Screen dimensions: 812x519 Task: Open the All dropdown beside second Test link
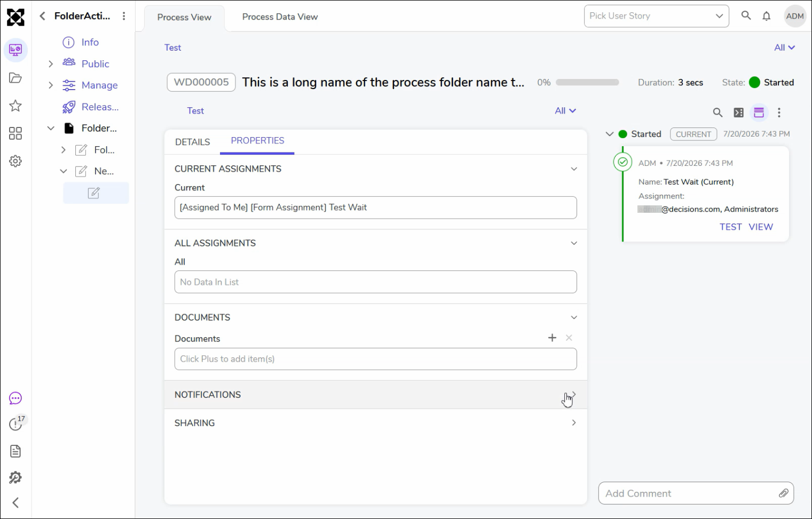pyautogui.click(x=565, y=111)
